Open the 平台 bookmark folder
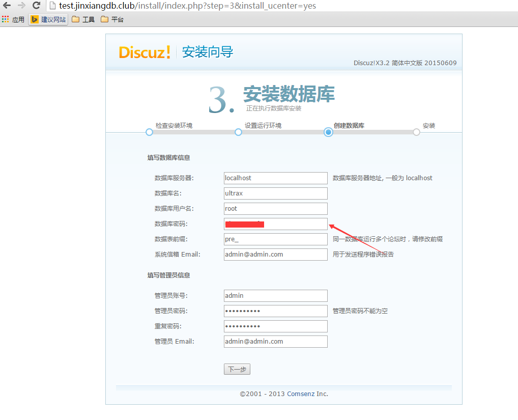Screen dimensions: 518x420 pos(112,19)
